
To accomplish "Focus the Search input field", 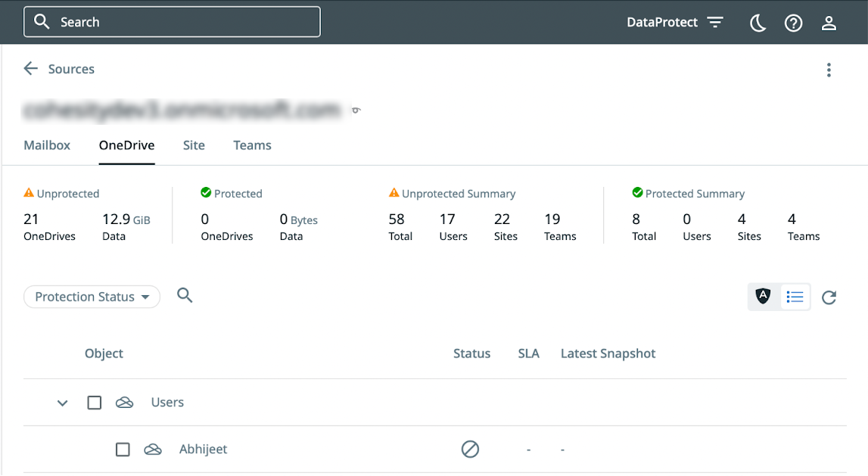I will [x=172, y=22].
